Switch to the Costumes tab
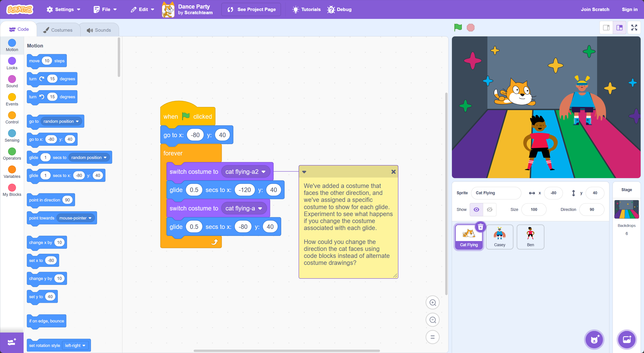The image size is (644, 353). pyautogui.click(x=58, y=30)
